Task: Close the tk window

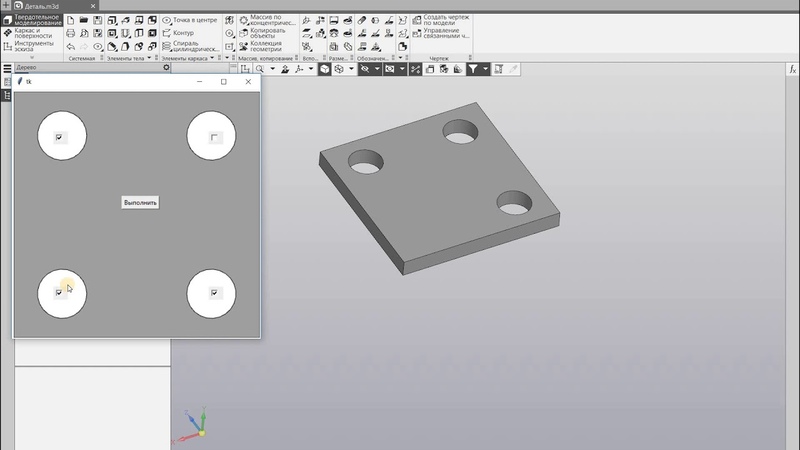Action: tap(248, 82)
